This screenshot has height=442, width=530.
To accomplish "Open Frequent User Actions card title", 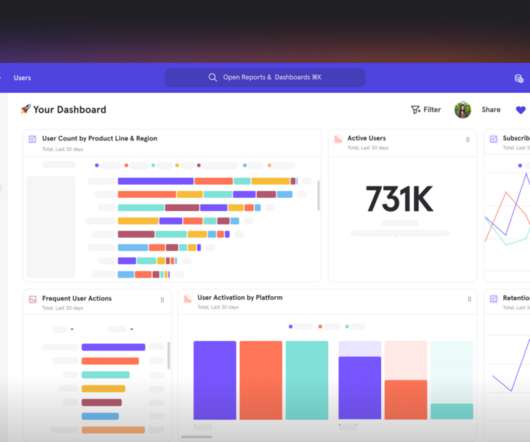I will point(77,298).
